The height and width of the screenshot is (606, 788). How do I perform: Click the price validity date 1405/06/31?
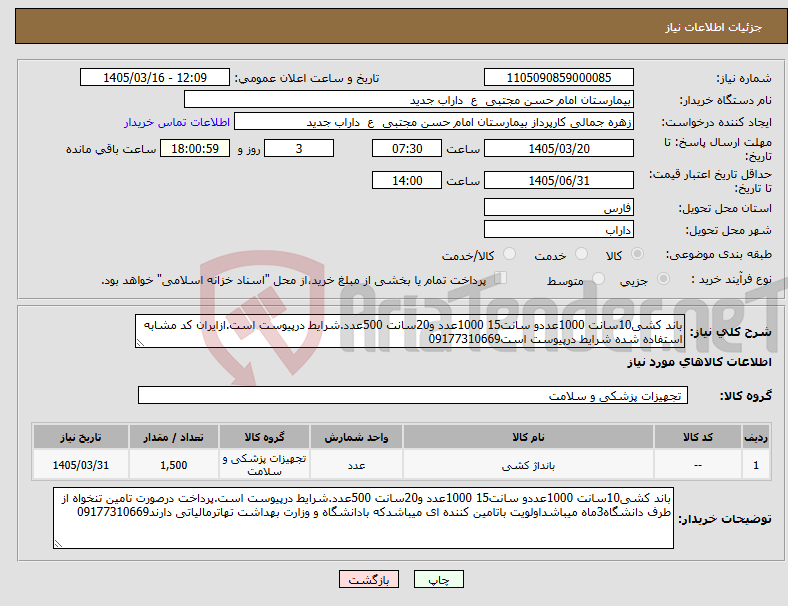coord(558,180)
